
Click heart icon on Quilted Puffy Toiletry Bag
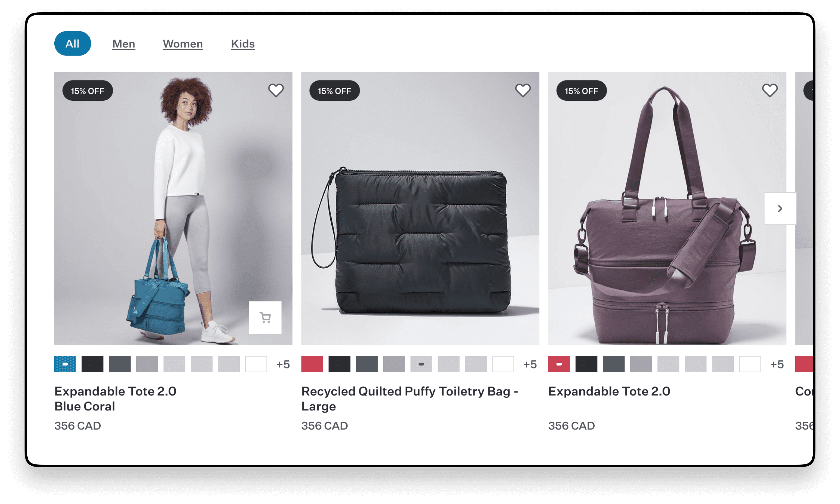[x=523, y=91]
